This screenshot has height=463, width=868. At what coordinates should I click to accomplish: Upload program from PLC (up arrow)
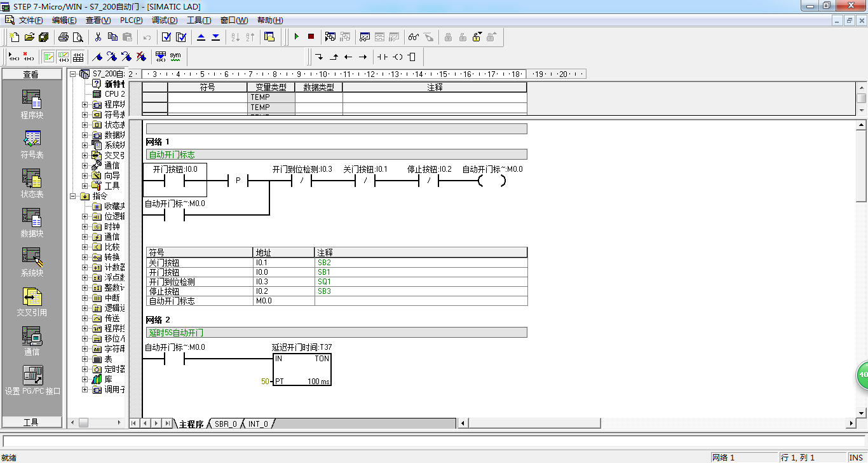[201, 37]
